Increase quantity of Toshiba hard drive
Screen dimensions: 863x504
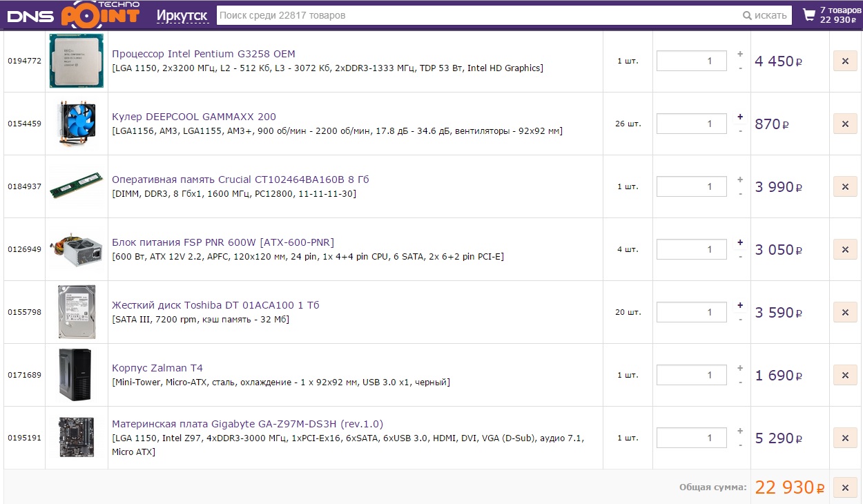[740, 305]
